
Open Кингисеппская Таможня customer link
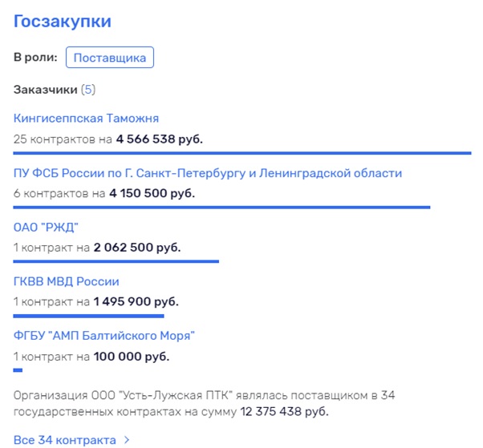[x=86, y=119]
